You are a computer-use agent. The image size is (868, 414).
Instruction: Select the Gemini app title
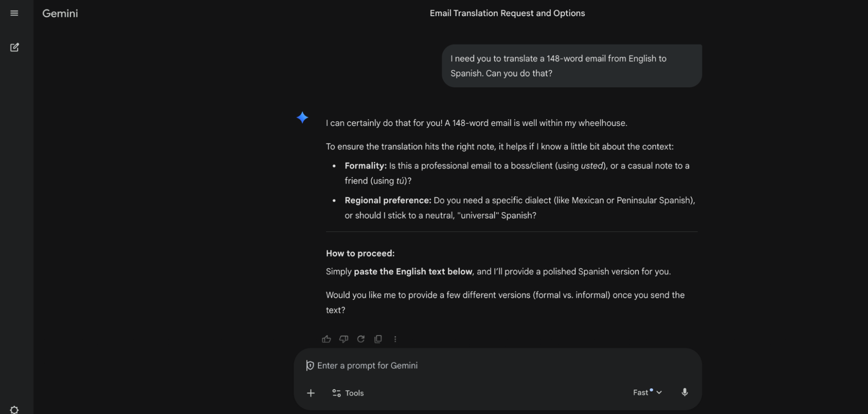(60, 13)
